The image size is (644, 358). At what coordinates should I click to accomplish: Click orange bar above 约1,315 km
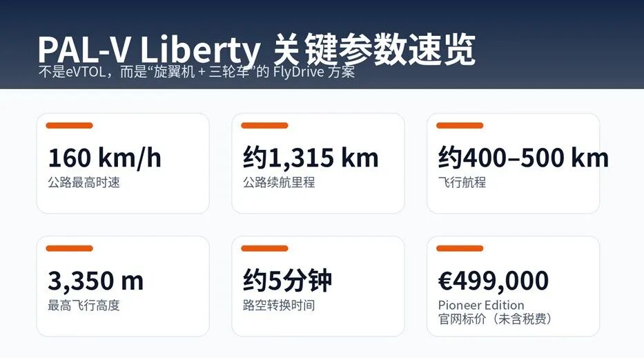pyautogui.click(x=264, y=126)
